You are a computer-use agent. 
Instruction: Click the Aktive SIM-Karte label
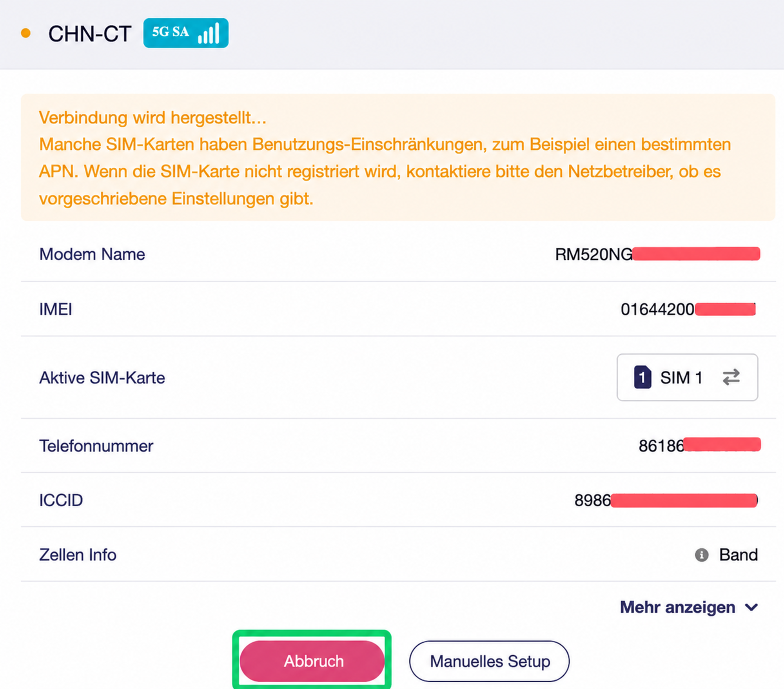[x=102, y=378]
